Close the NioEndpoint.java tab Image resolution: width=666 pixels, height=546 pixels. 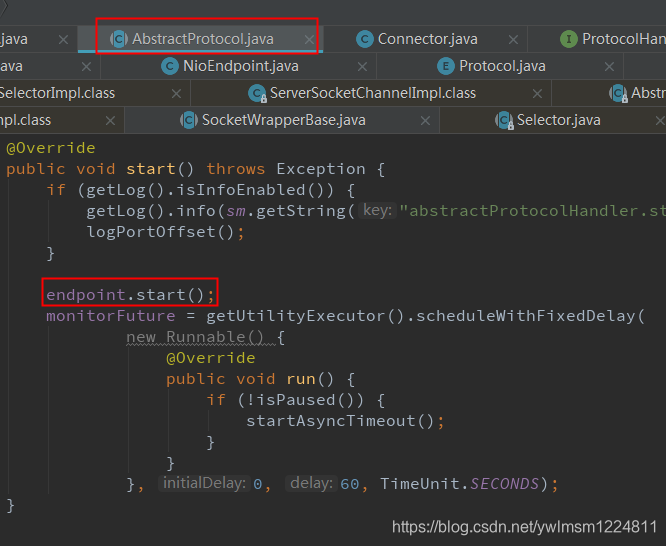pos(362,67)
